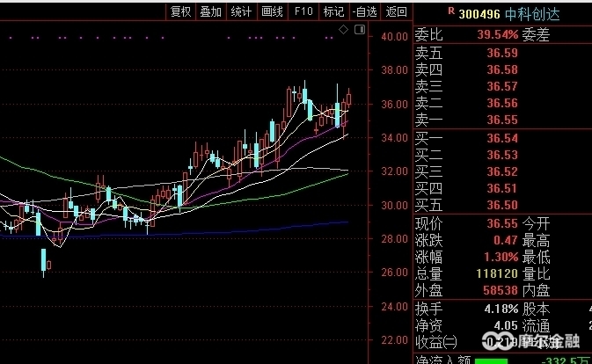The image size is (592, 364).
Task: Toggle the panel icon next to diamond
Action: pyautogui.click(x=358, y=30)
